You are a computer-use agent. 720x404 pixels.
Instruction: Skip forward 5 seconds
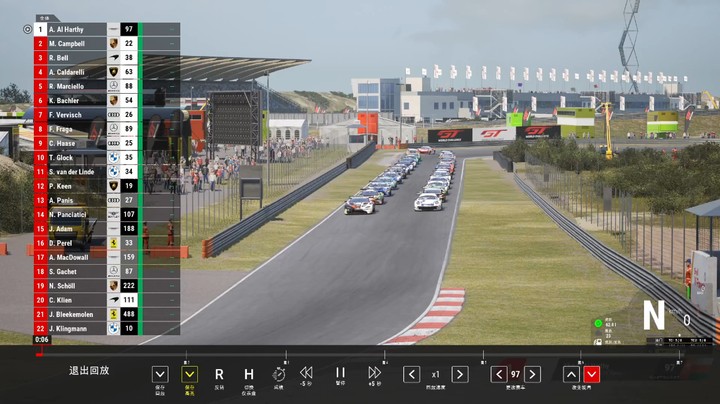click(374, 373)
